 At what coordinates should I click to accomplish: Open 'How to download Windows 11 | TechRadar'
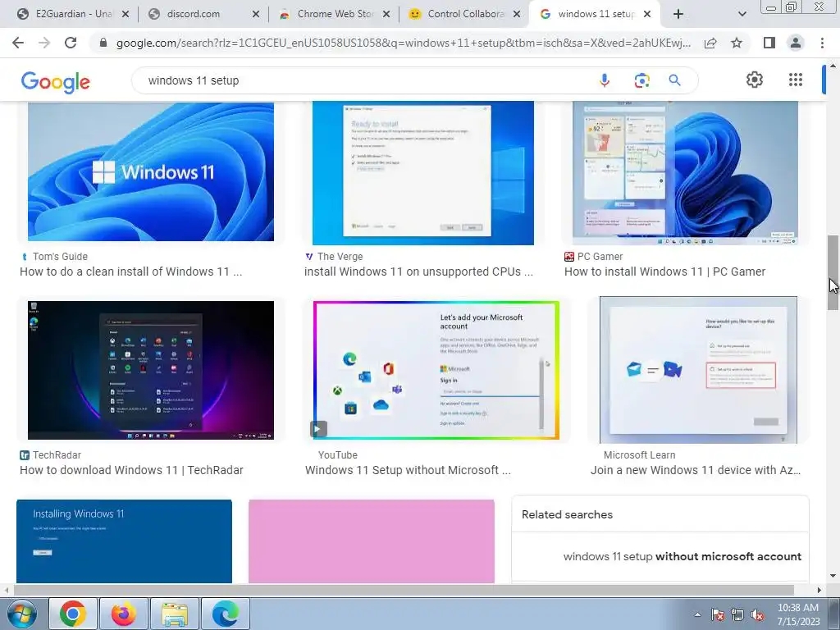point(131,470)
